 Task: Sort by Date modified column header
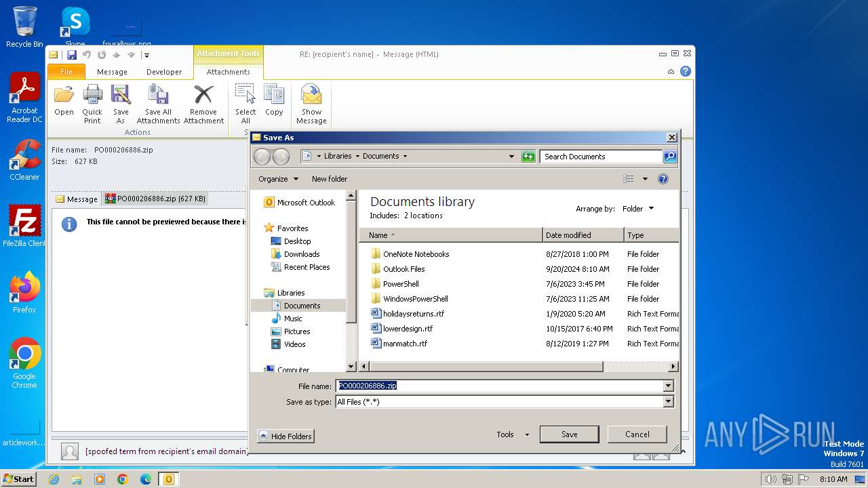pyautogui.click(x=583, y=235)
